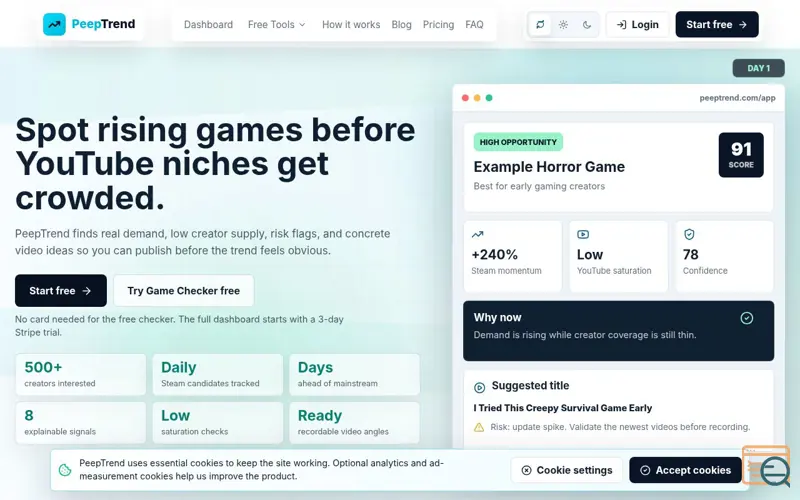Viewport: 800px width, 500px height.
Task: Open the FAQ nav link
Action: pyautogui.click(x=474, y=24)
